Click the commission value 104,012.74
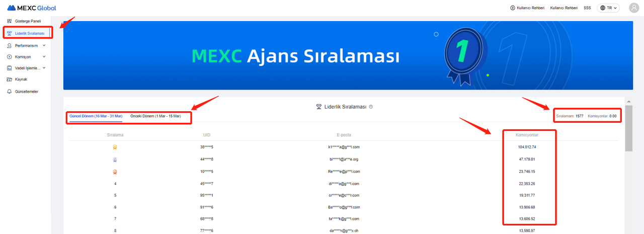 527,147
